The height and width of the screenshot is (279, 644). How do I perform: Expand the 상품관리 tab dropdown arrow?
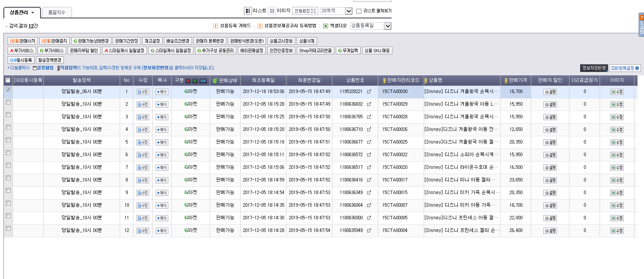click(x=33, y=13)
